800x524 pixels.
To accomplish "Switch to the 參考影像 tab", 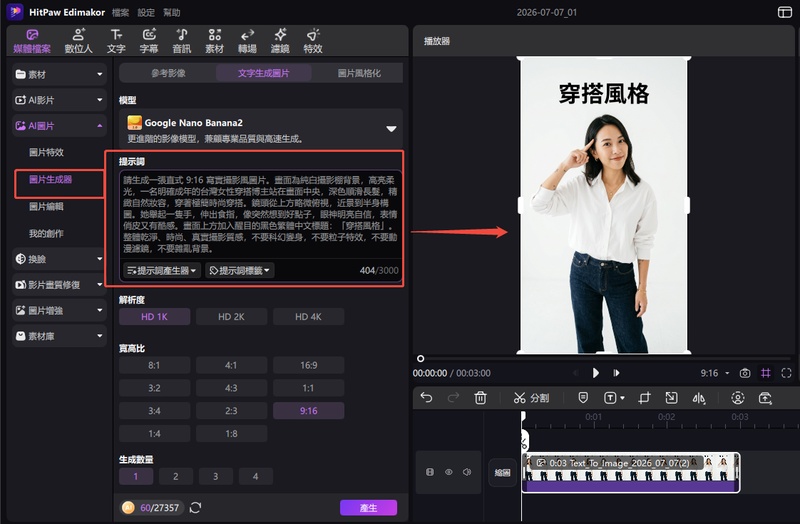I will [x=168, y=73].
